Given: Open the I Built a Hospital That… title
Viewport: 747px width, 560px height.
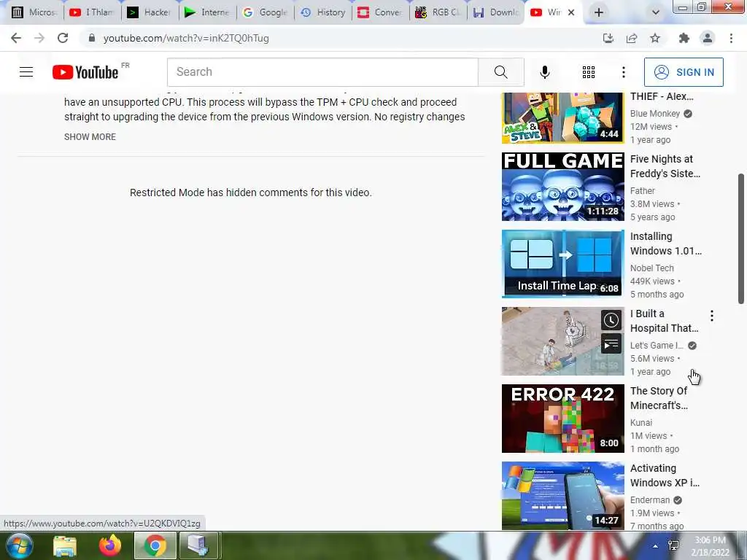Looking at the screenshot, I should [664, 321].
